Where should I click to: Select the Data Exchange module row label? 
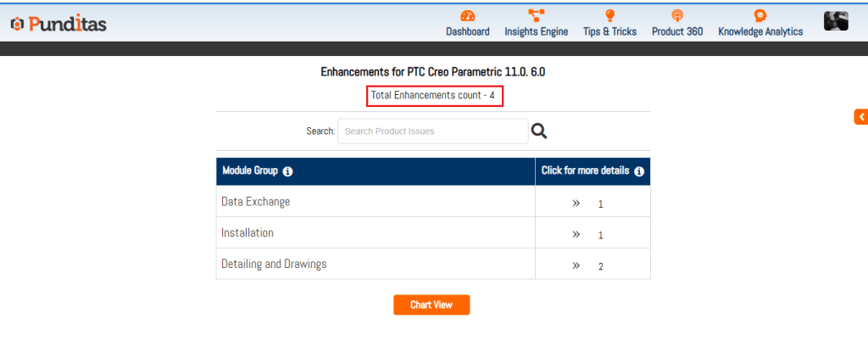coord(255,202)
